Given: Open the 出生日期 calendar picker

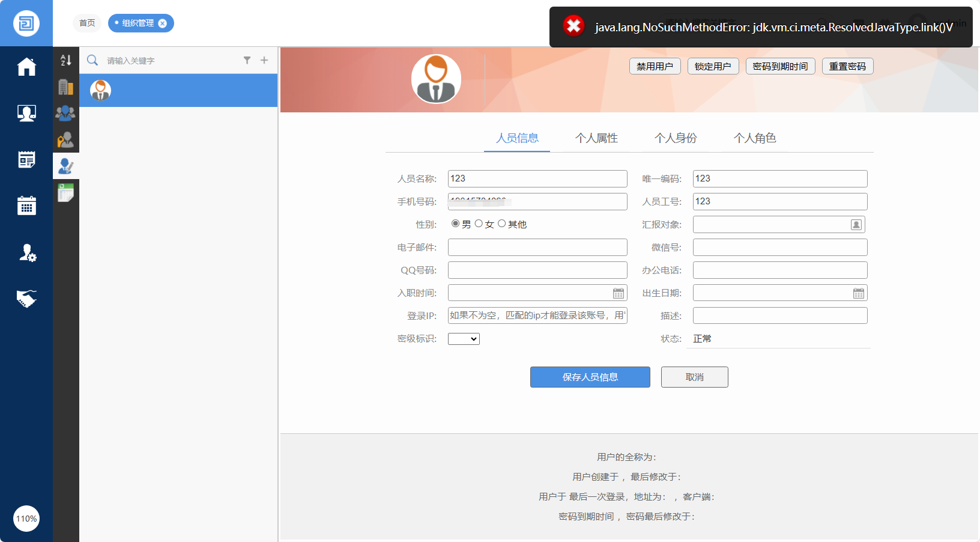Looking at the screenshot, I should 859,293.
